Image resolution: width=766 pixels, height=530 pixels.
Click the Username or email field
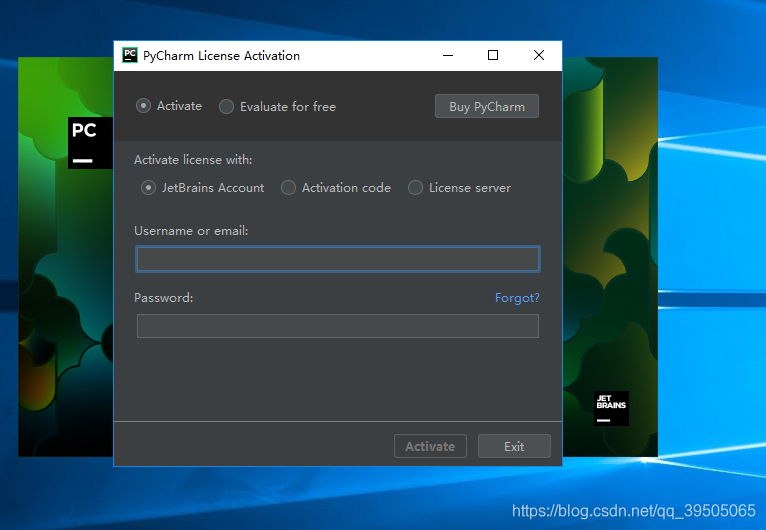click(338, 259)
